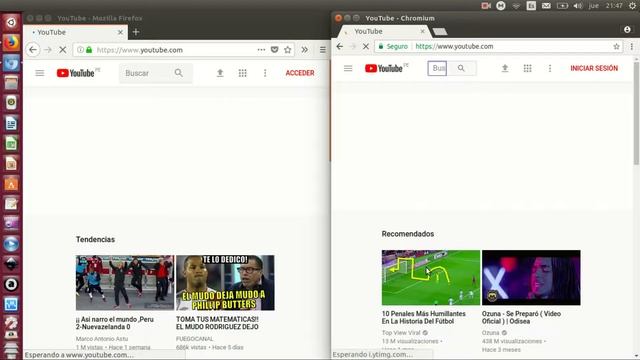The height and width of the screenshot is (360, 640).
Task: Close the YouTube tab in Chromium
Action: point(422,31)
